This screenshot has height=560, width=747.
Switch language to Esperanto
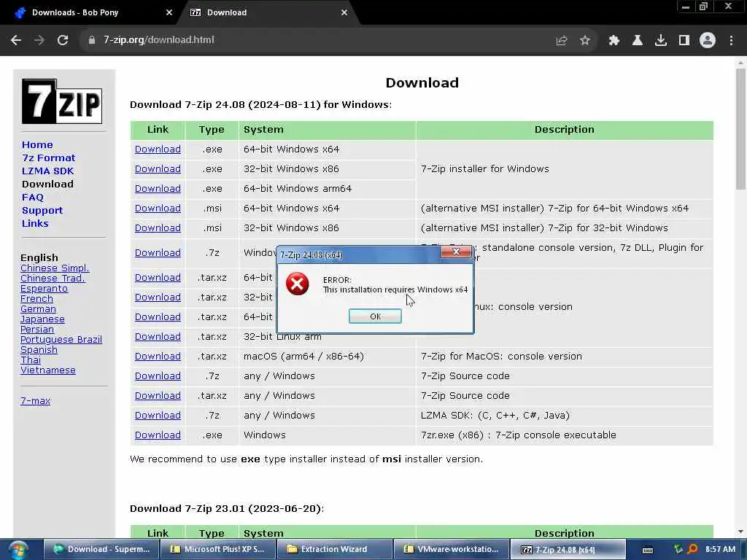coord(44,289)
